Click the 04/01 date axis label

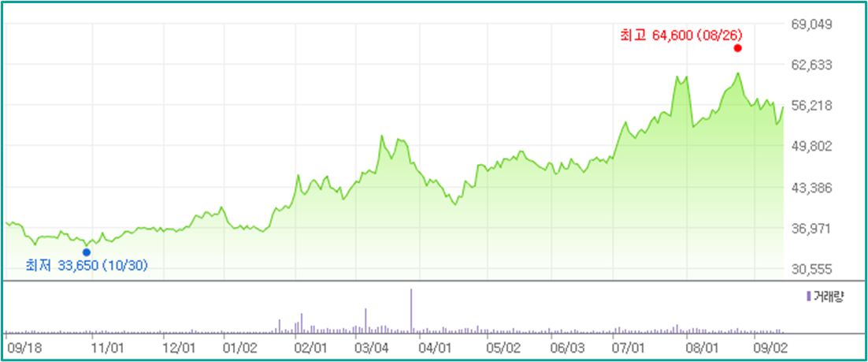click(436, 349)
